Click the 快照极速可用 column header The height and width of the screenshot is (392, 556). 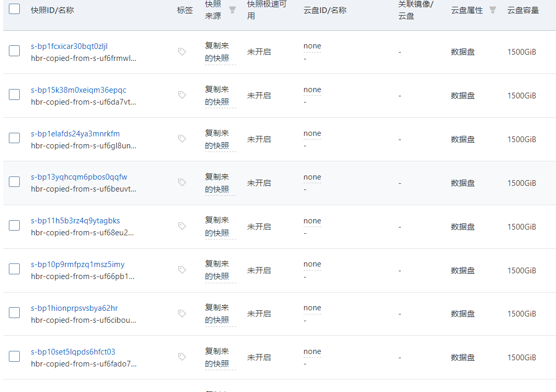pyautogui.click(x=267, y=10)
